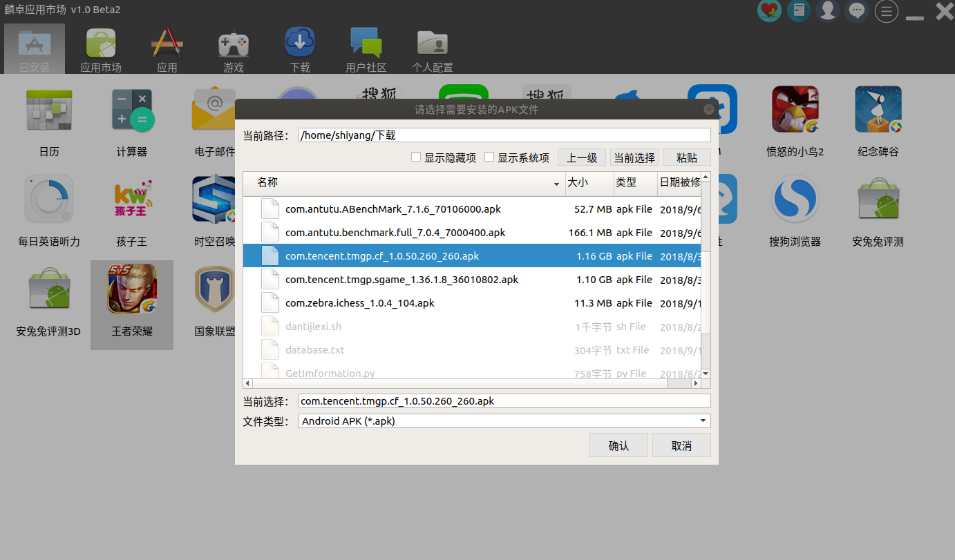This screenshot has width=955, height=560.
Task: Sort files by 大小 column header
Action: point(589,182)
